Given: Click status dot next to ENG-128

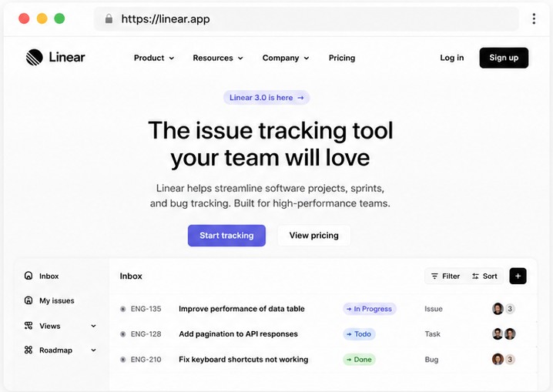Looking at the screenshot, I should coord(122,333).
